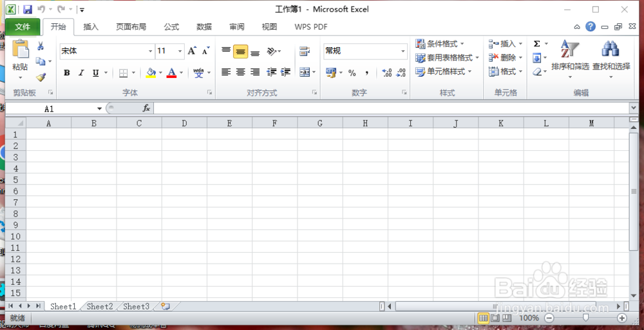This screenshot has height=330, width=644.
Task: Open 排序和筛选 sort and filter
Action: (x=570, y=59)
